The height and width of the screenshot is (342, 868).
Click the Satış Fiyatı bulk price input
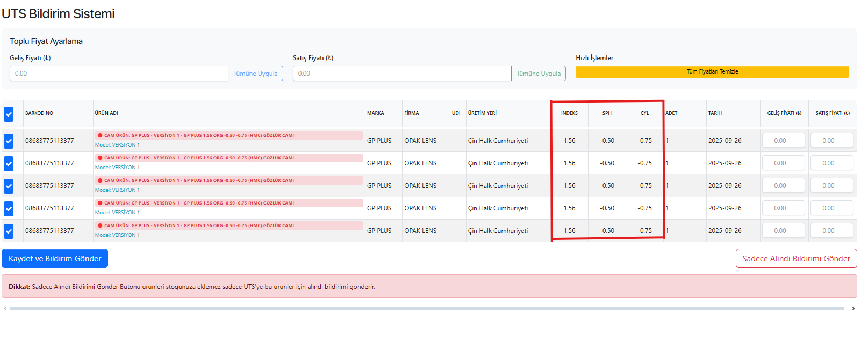(401, 74)
